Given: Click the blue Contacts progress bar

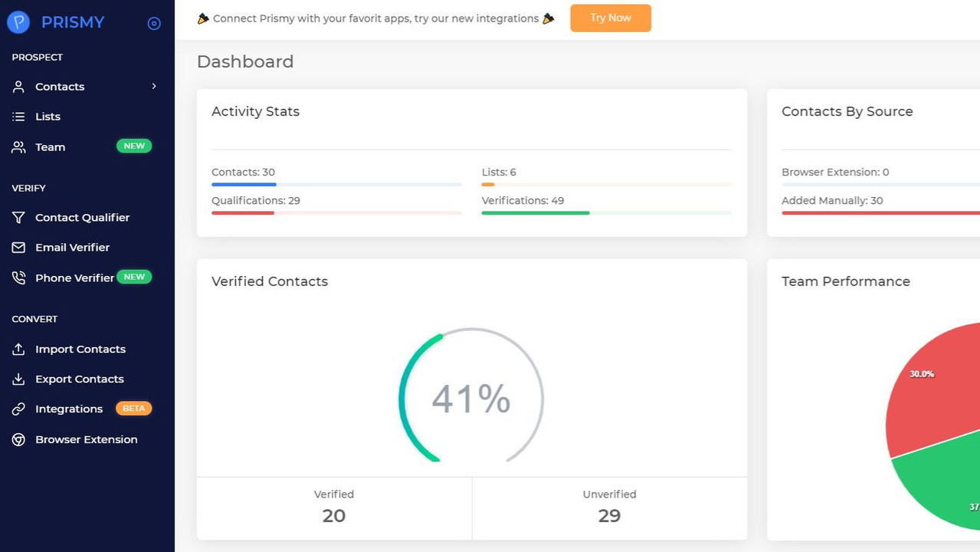Looking at the screenshot, I should [x=244, y=185].
